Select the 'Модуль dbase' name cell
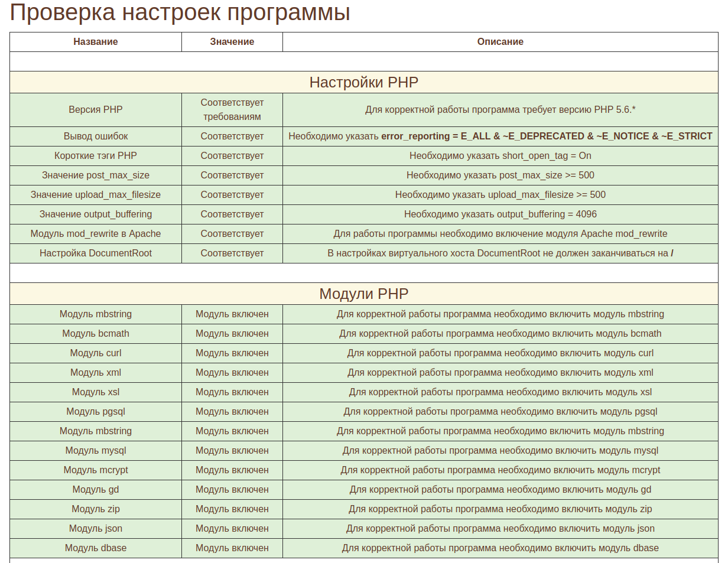The height and width of the screenshot is (563, 728). [96, 548]
